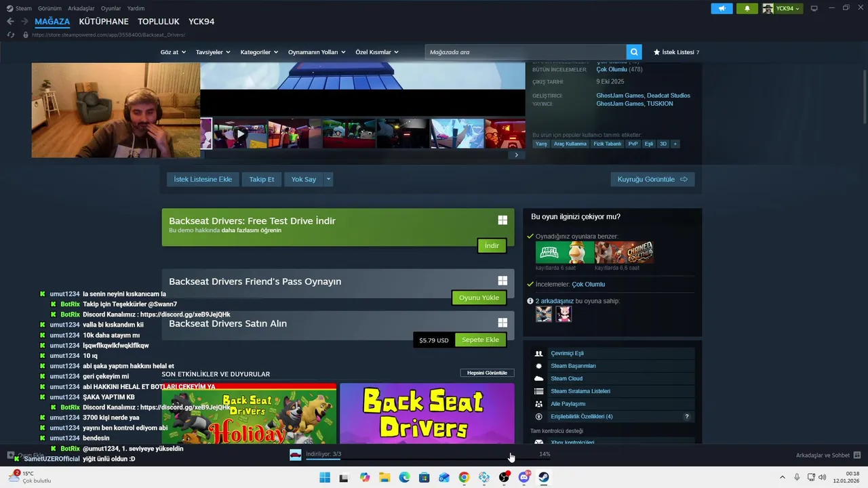Open Arkadaşlar ve Sohbet panel
Screen dimensions: 868x488
click(x=828, y=455)
